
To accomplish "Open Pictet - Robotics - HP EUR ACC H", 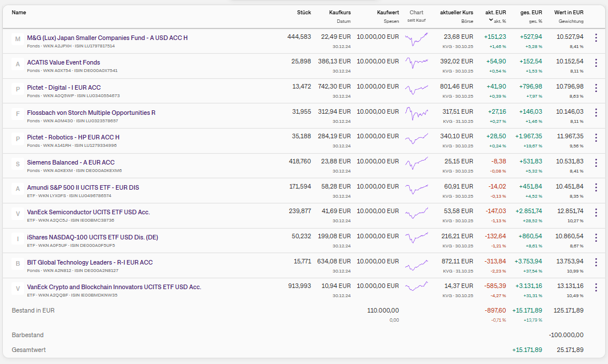I will (x=73, y=137).
